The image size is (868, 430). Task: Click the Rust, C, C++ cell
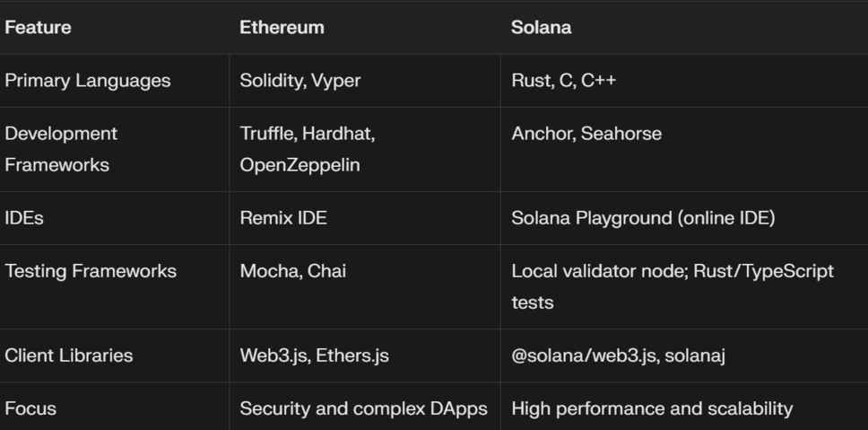point(563,81)
